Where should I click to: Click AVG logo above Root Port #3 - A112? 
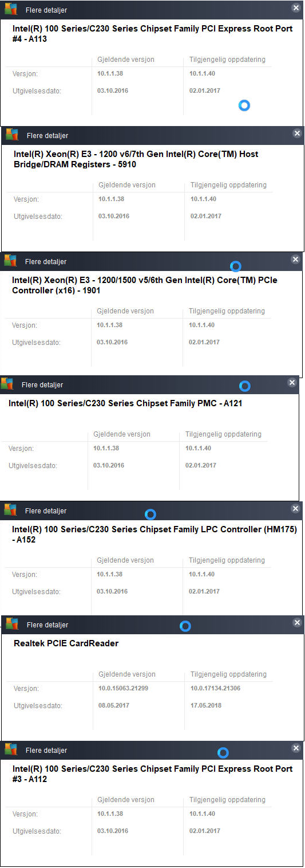coord(10,749)
